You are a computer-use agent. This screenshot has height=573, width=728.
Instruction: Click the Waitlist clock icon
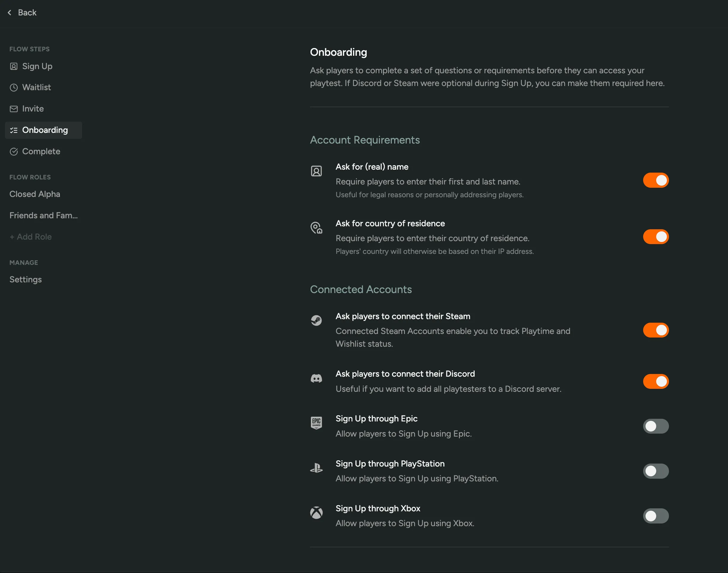(13, 87)
